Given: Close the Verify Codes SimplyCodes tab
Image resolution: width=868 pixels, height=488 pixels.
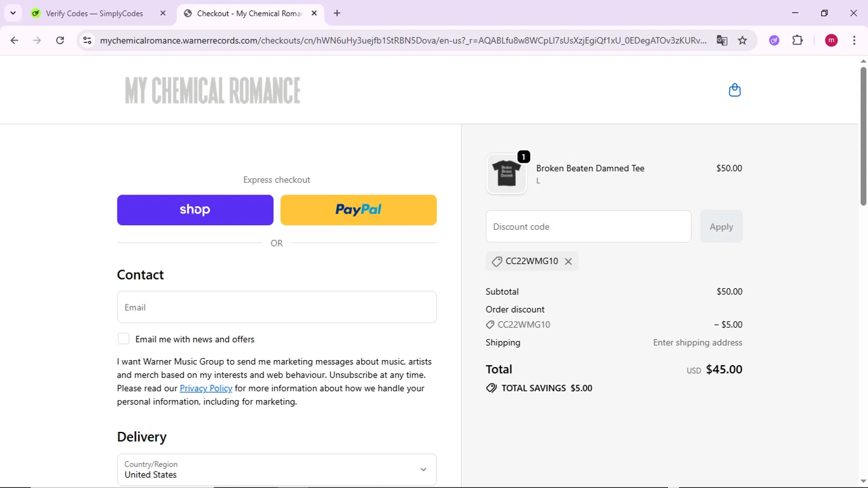Looking at the screenshot, I should (x=163, y=13).
